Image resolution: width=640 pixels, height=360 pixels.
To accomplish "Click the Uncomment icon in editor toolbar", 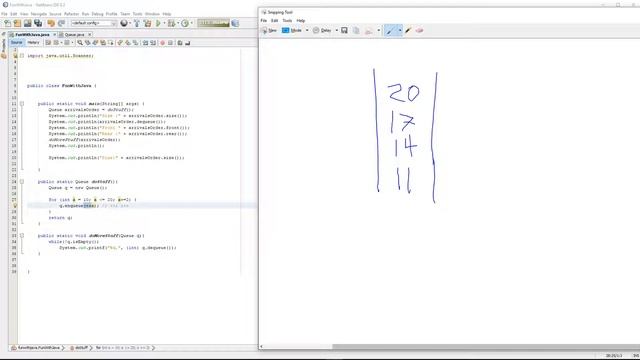I will [187, 42].
